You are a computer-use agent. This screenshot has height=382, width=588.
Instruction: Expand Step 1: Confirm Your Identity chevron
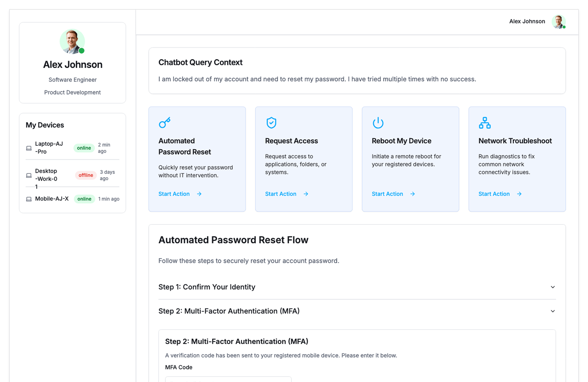(x=552, y=287)
